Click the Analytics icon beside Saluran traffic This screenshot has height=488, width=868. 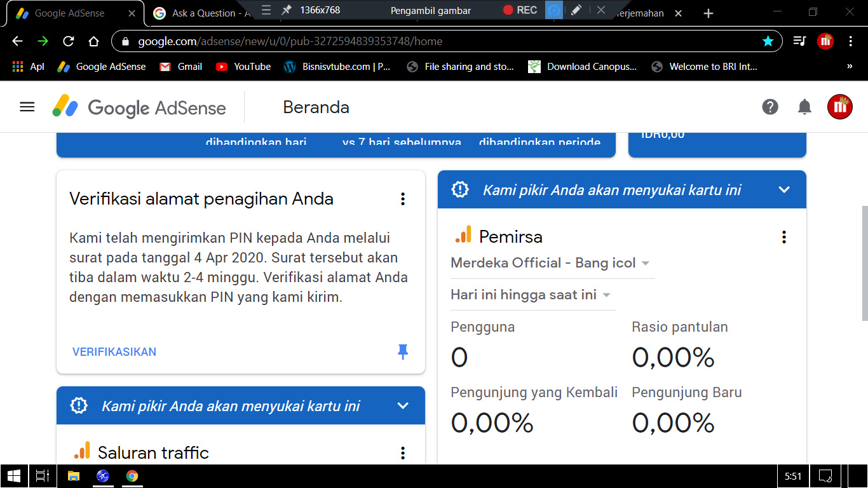[x=82, y=451]
